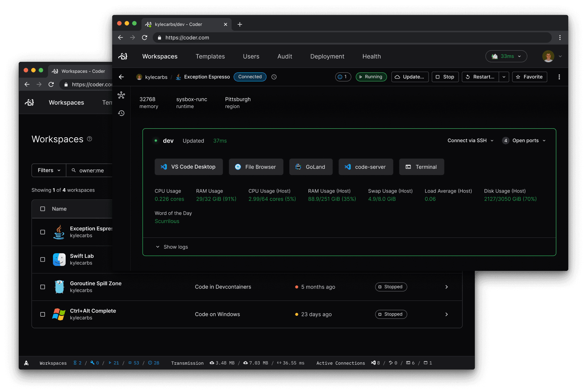
Task: Click the front browser URL address bar
Action: pos(352,38)
